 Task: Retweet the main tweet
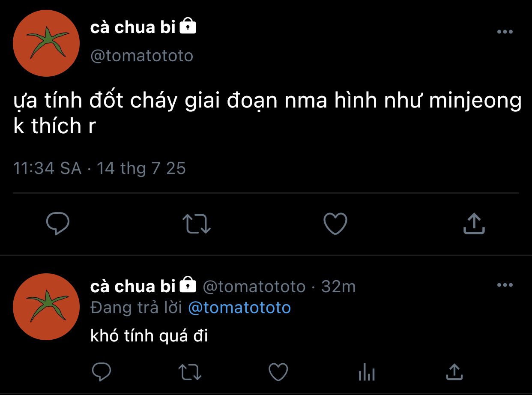click(196, 224)
